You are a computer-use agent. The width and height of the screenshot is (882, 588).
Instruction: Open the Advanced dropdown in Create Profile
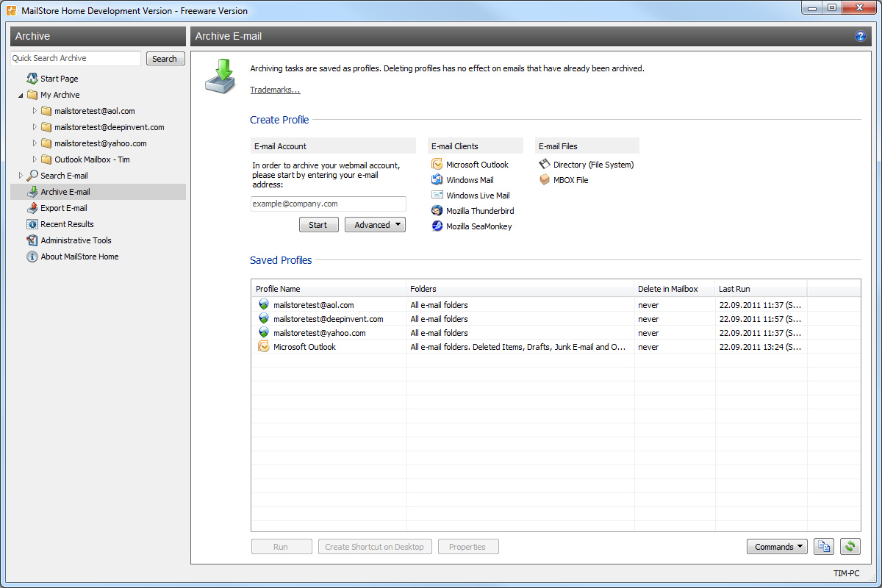[x=375, y=224]
